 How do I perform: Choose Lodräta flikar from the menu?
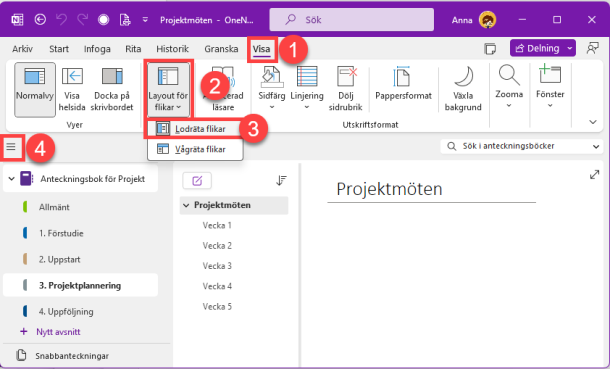(195, 129)
